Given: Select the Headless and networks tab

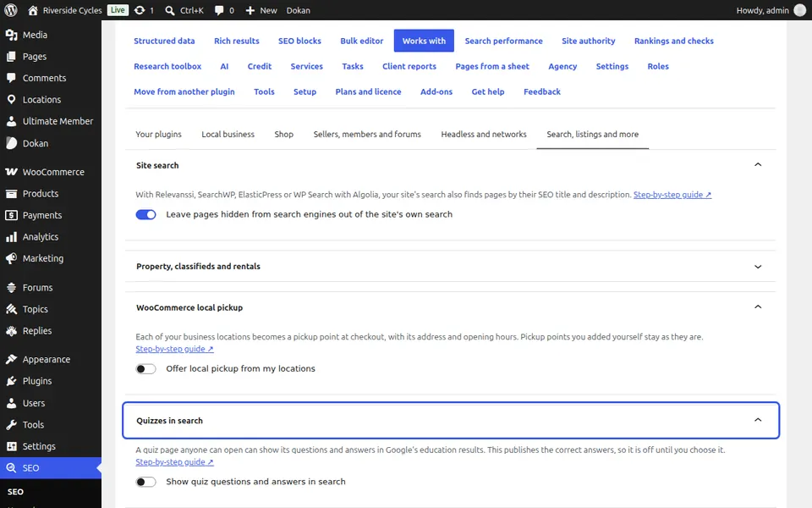Looking at the screenshot, I should pos(484,135).
